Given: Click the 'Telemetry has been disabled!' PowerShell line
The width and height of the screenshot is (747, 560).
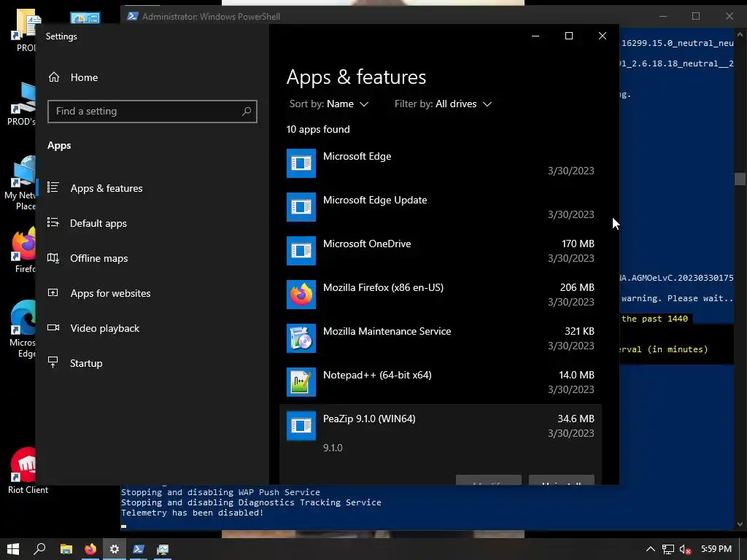Looking at the screenshot, I should 192,513.
